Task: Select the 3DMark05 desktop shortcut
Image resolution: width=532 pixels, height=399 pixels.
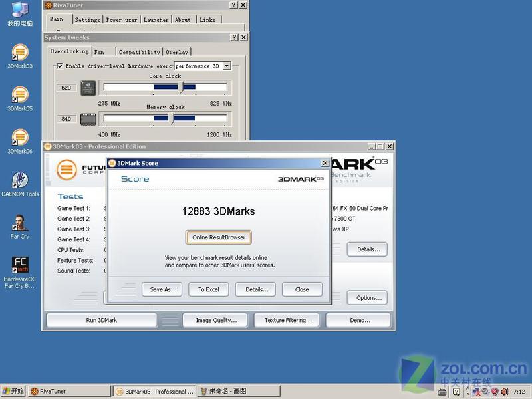Action: tap(20, 99)
